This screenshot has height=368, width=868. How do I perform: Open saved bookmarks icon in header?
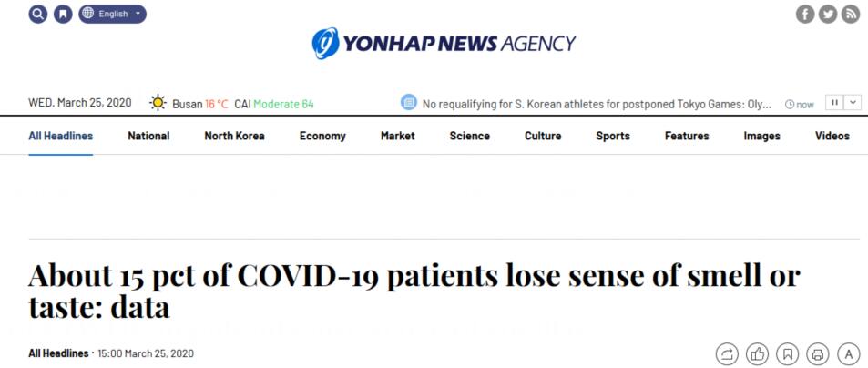click(63, 14)
